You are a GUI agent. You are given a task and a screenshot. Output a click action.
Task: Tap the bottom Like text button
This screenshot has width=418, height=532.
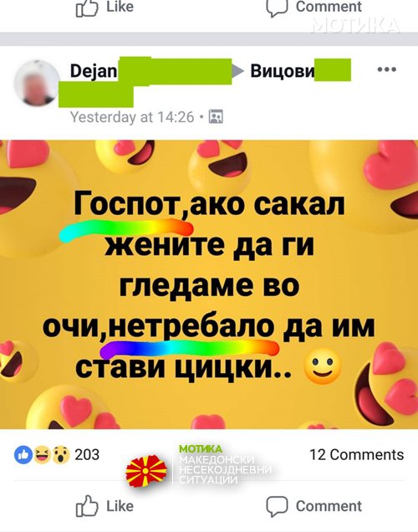click(x=120, y=506)
